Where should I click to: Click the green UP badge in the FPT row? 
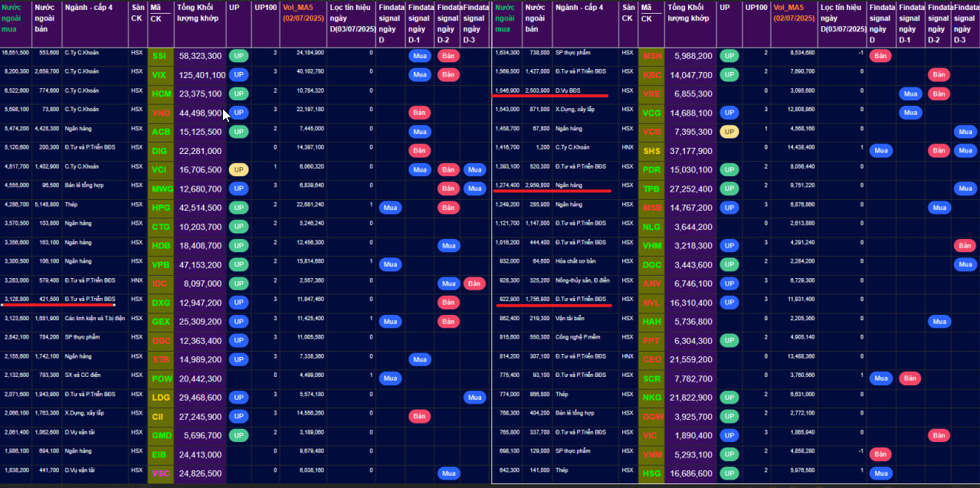729,340
